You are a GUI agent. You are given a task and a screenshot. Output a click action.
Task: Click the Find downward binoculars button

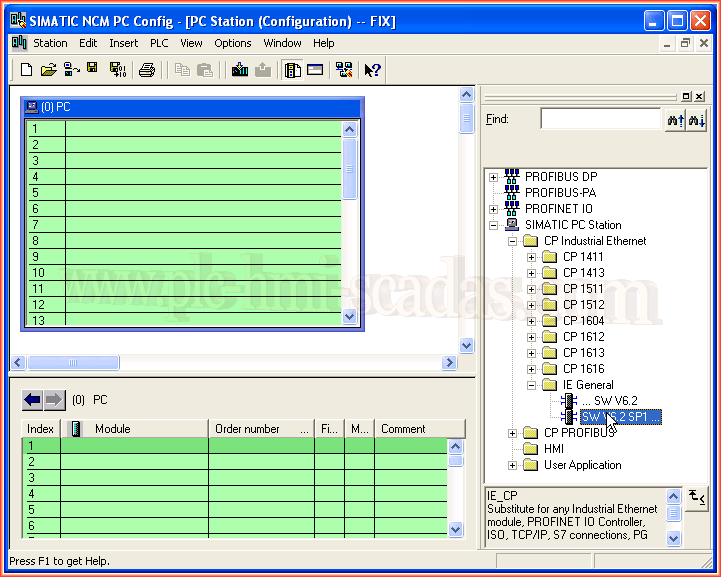point(697,119)
